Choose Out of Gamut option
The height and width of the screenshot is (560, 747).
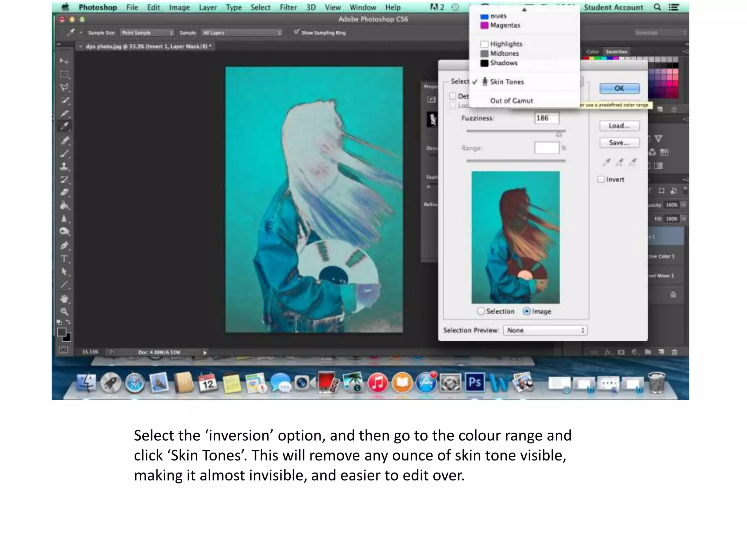[x=525, y=101]
